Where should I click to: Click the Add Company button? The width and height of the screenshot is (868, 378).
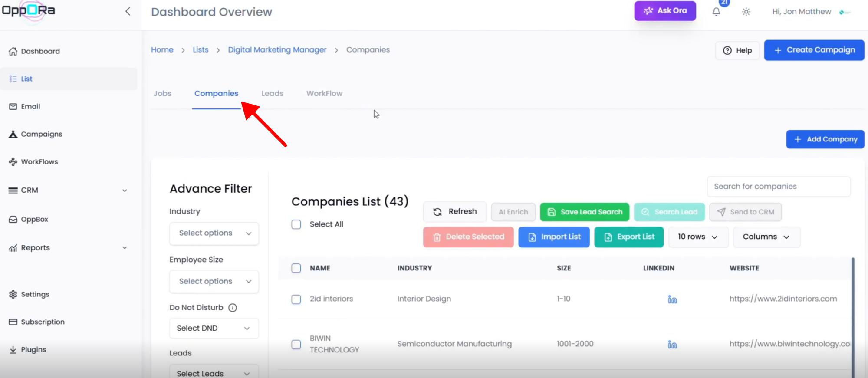[825, 139]
